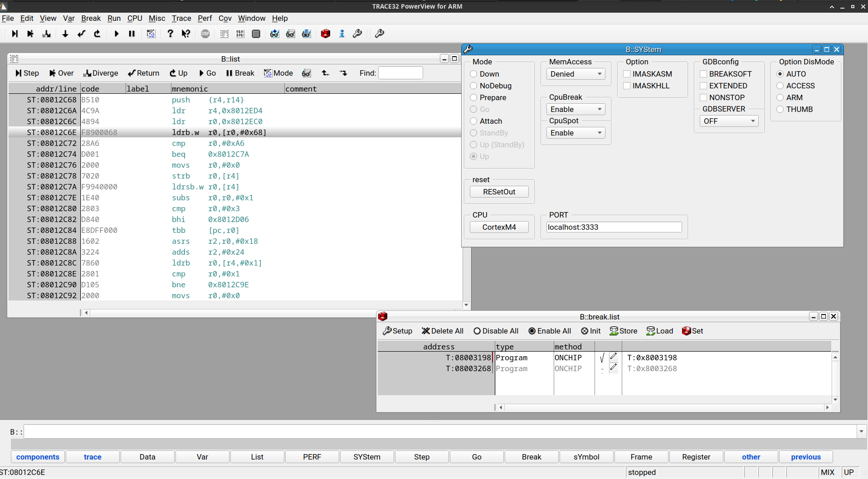Click the third glasses locals icon
The image size is (868, 479).
click(x=307, y=34)
